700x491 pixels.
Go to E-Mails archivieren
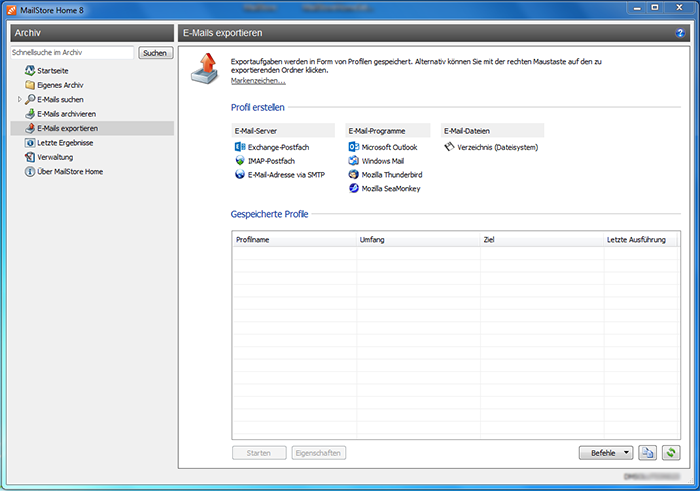click(67, 114)
